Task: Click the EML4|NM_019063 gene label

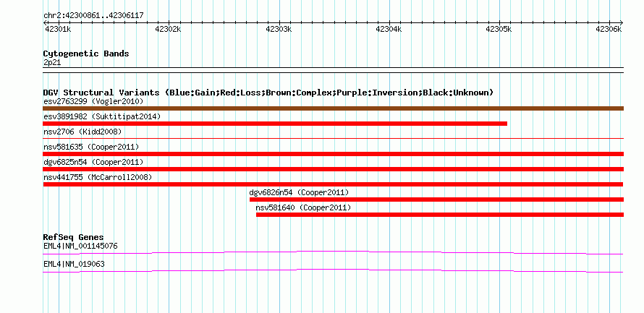Action: pyautogui.click(x=74, y=264)
